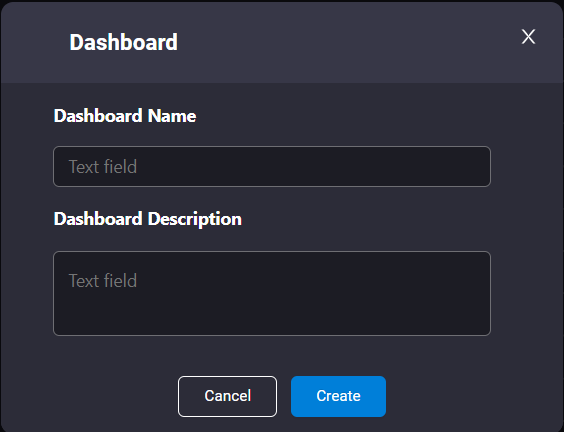The image size is (564, 432).
Task: Place cursor in the single-line name input
Action: pos(272,167)
